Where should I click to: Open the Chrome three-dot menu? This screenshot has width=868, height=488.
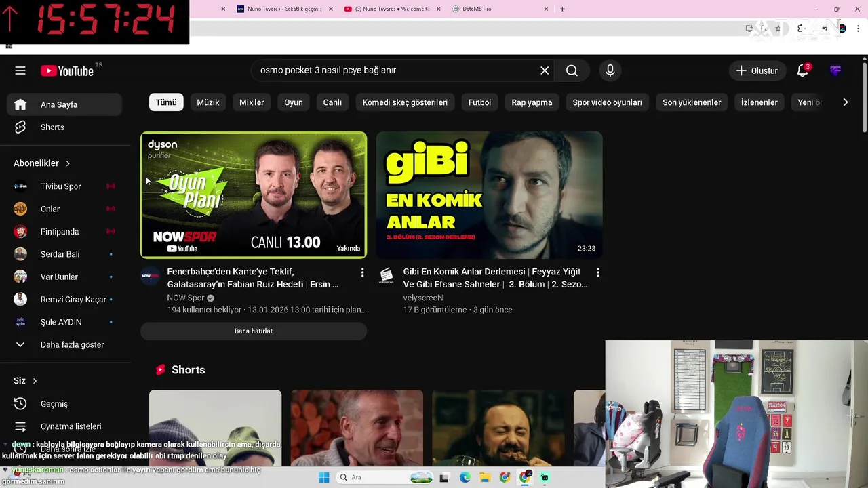point(859,28)
